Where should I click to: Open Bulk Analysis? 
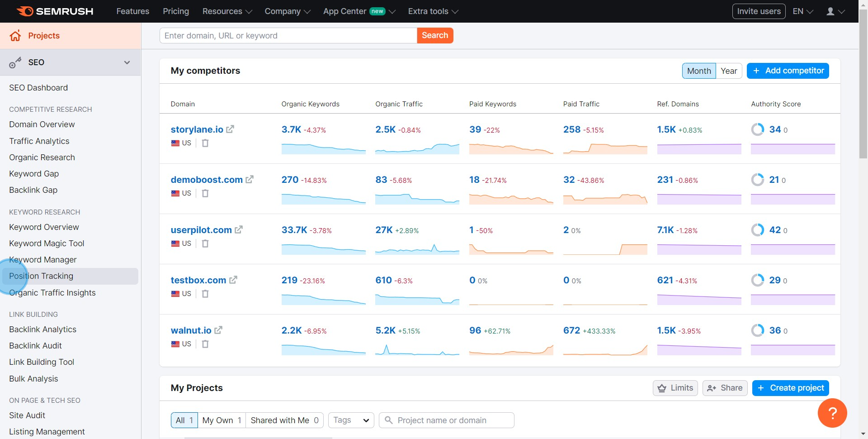click(33, 379)
